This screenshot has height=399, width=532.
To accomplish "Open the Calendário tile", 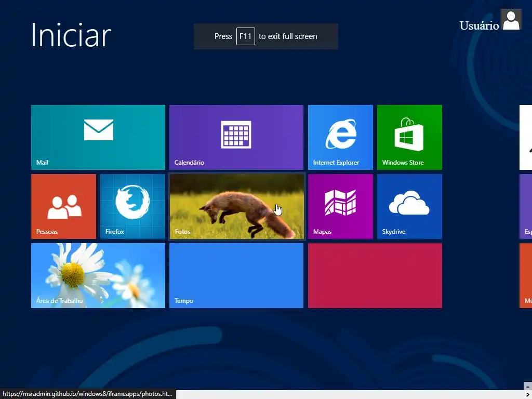I will [x=236, y=137].
